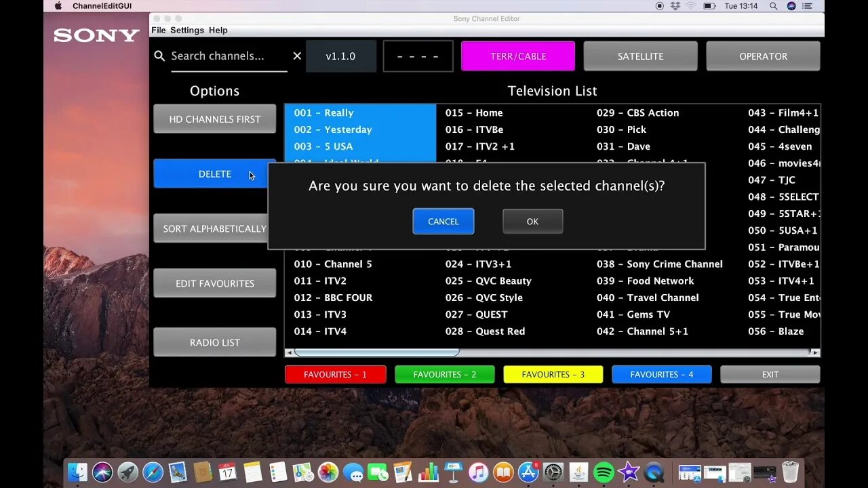Select red FAVOURITES - 1 button
The height and width of the screenshot is (488, 868).
[x=335, y=374]
